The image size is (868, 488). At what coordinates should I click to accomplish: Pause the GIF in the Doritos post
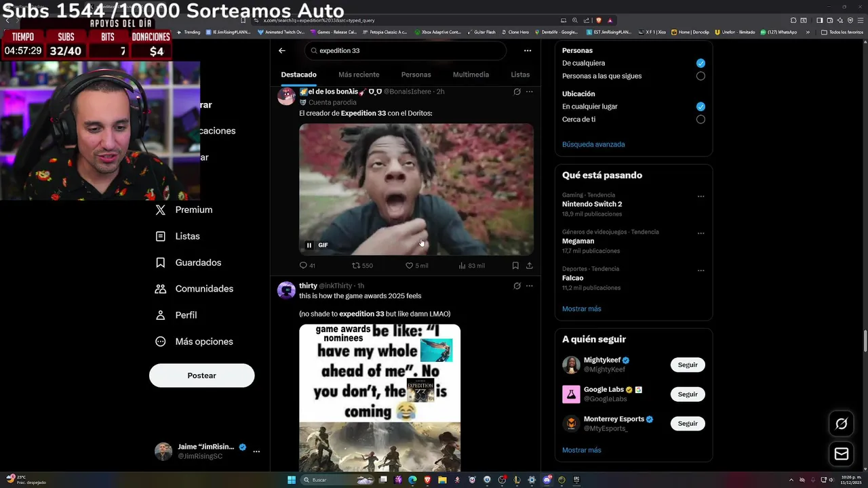309,245
